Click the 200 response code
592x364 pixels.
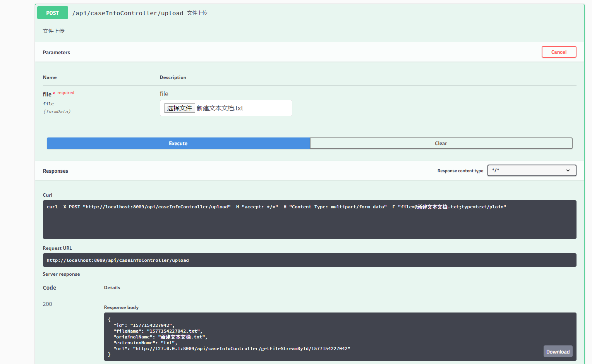click(47, 304)
